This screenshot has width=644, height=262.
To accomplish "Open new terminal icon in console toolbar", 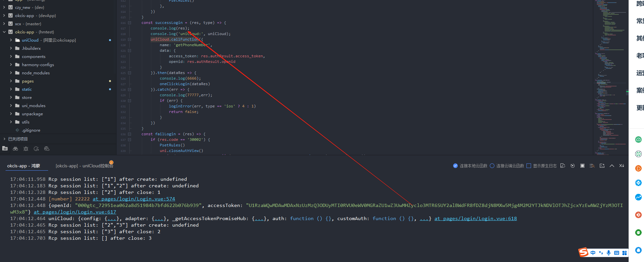I will pos(602,166).
